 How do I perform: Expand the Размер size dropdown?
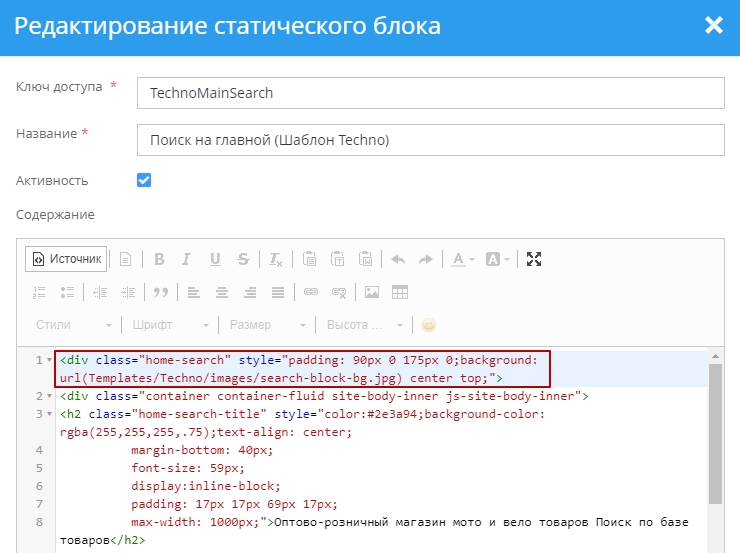(267, 325)
